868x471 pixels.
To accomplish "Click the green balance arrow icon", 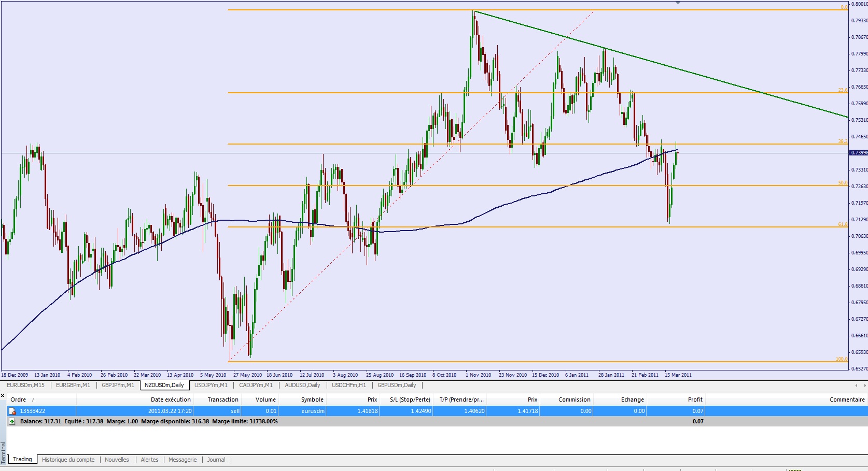I will 12,421.
